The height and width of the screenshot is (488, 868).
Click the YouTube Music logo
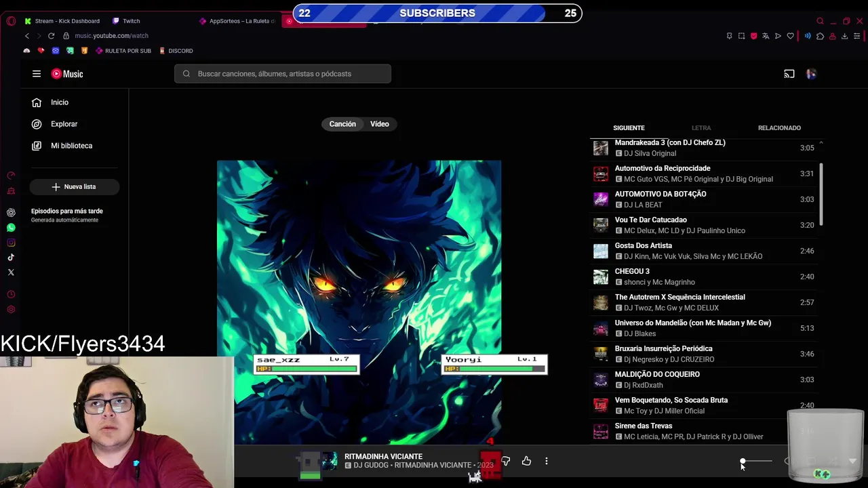click(67, 74)
